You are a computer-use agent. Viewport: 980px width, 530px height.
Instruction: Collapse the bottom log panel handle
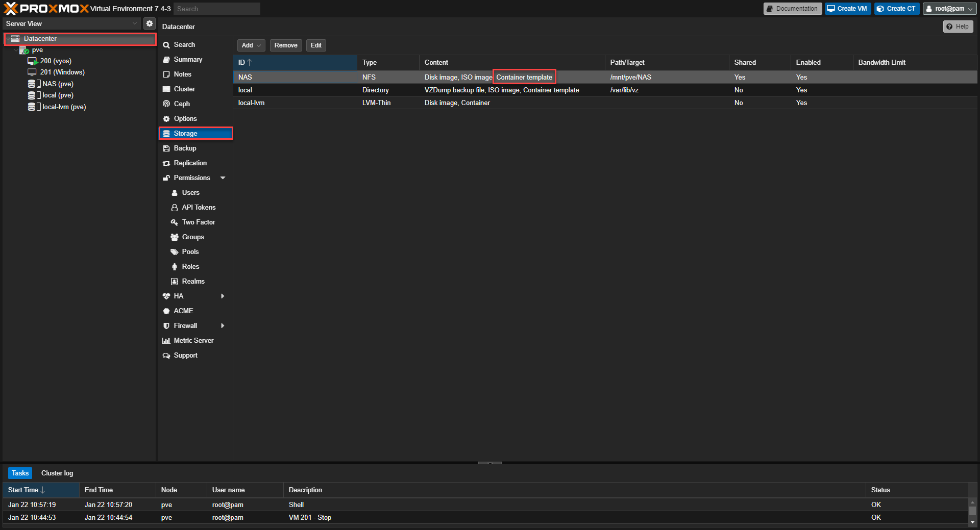pyautogui.click(x=490, y=463)
